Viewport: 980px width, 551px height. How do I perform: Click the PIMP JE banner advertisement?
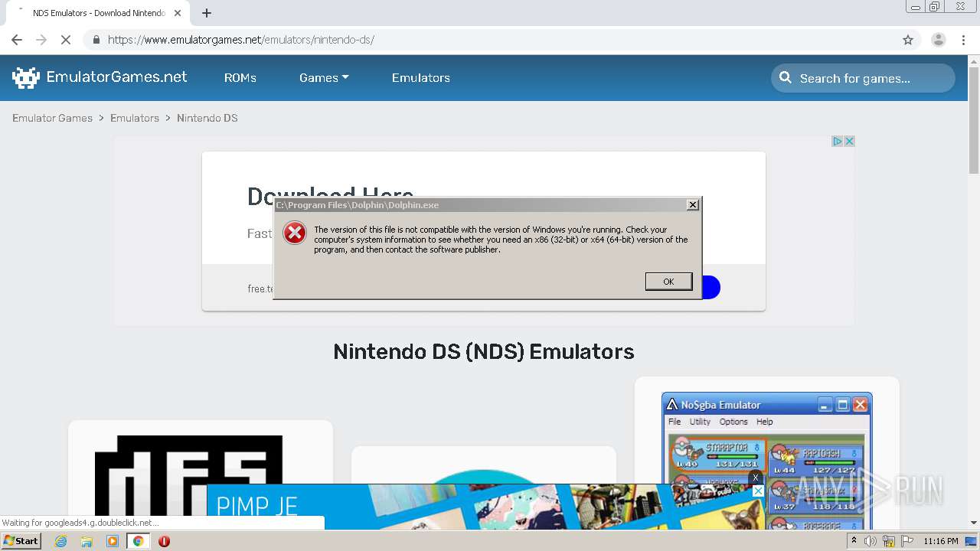pyautogui.click(x=485, y=507)
